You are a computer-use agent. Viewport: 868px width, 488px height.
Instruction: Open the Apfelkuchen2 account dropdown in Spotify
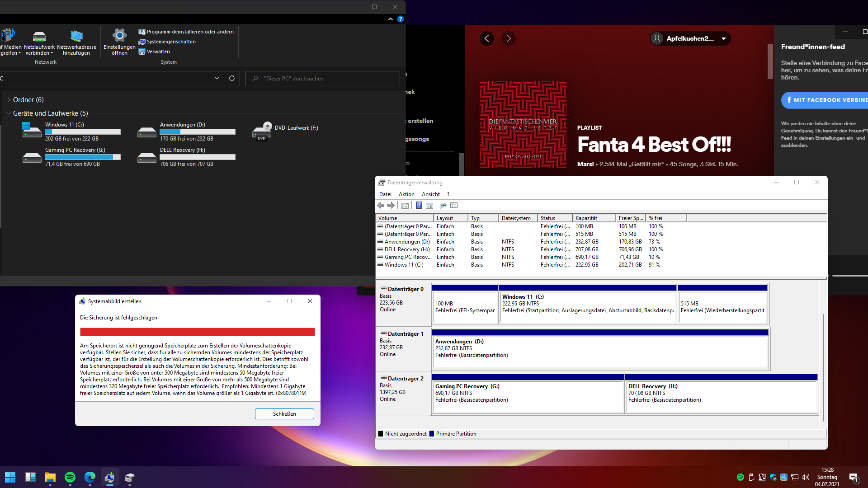[x=690, y=38]
